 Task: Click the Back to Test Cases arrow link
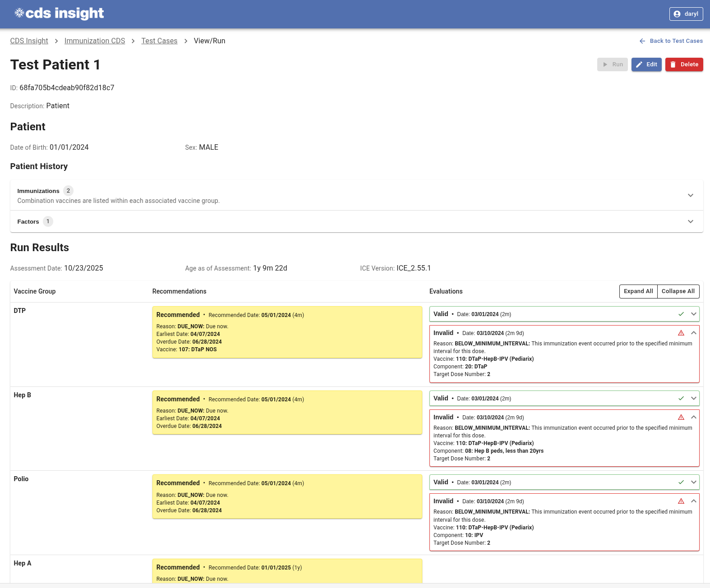[671, 41]
